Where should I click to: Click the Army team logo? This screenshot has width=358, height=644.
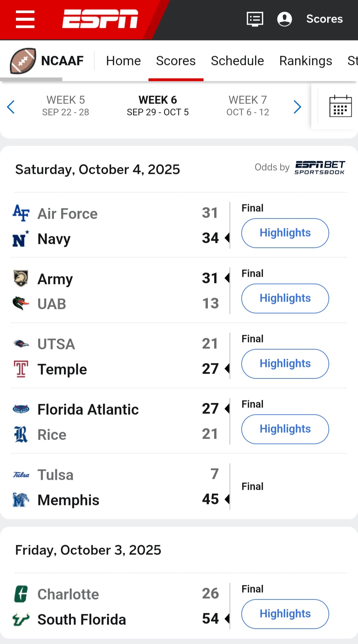21,278
